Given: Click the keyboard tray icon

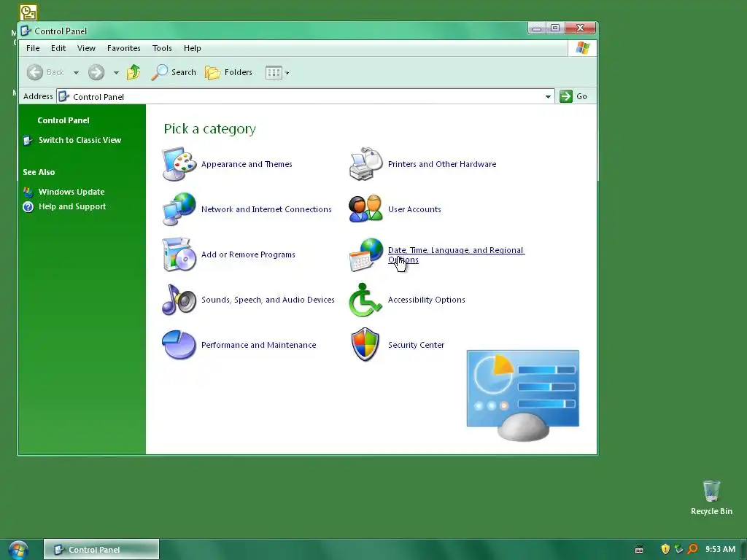Looking at the screenshot, I should [x=639, y=550].
